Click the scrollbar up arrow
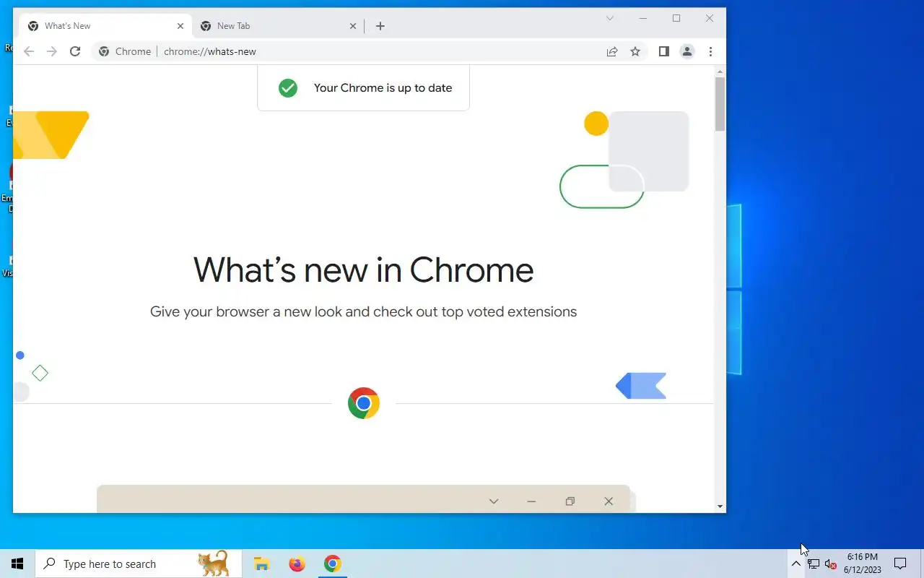Viewport: 924px width, 578px height. 720,71
